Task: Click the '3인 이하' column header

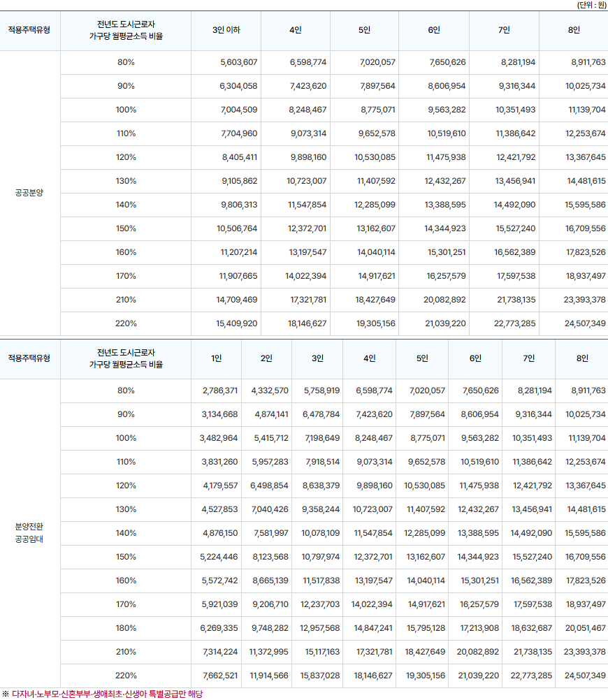Action: point(226,31)
